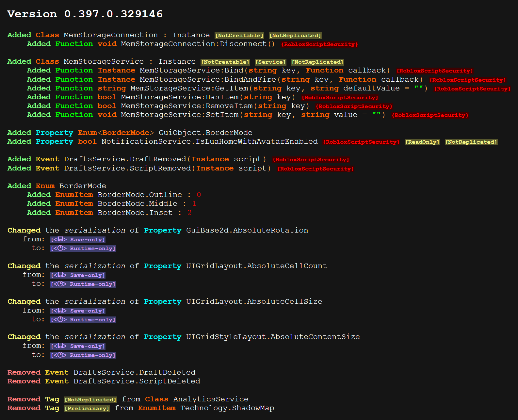The width and height of the screenshot is (518, 420).
Task: Click MemStorageConnection:Disconnect() function text
Action: 198,44
